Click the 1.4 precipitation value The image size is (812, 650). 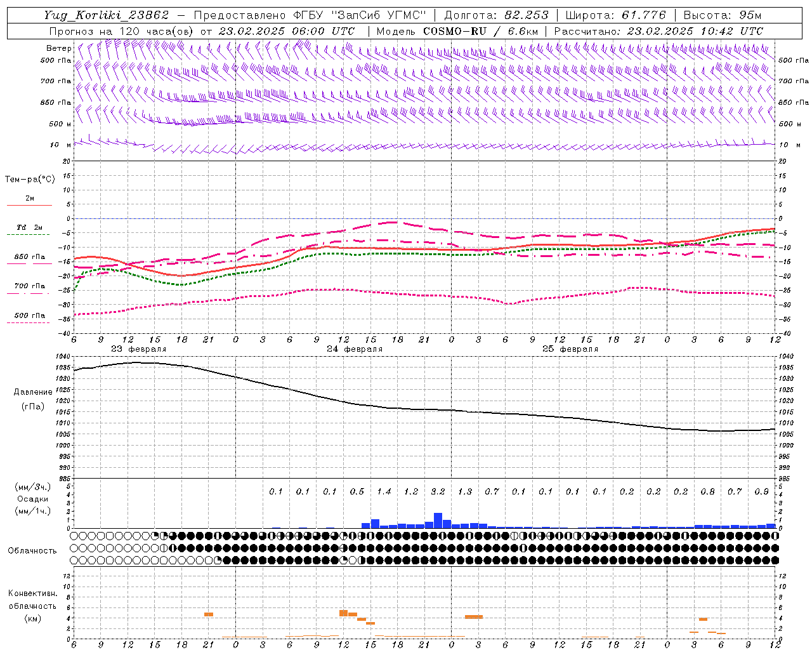click(x=384, y=491)
